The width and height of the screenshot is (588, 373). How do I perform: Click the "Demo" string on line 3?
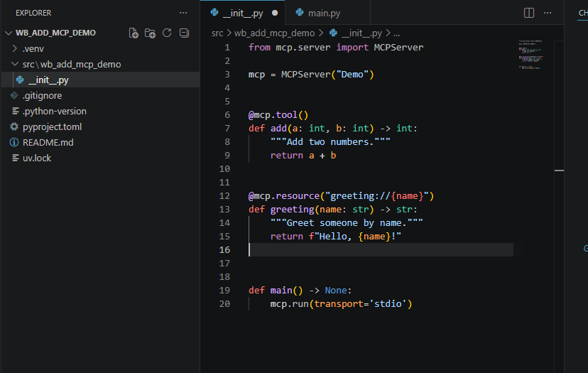(352, 74)
